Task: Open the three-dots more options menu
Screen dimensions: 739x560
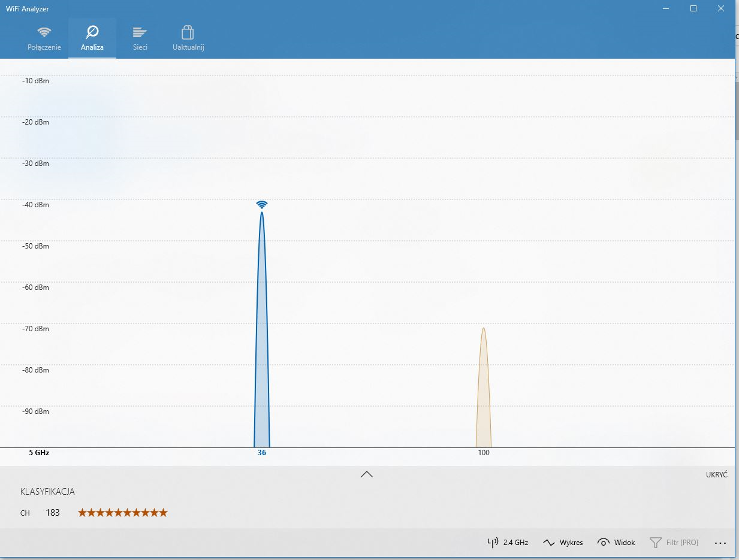Action: pyautogui.click(x=720, y=543)
